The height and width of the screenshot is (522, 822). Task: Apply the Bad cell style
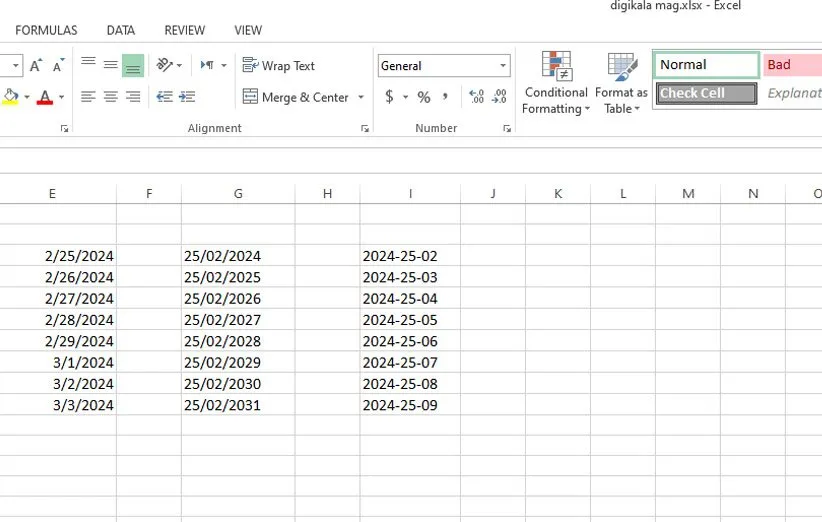coord(791,65)
